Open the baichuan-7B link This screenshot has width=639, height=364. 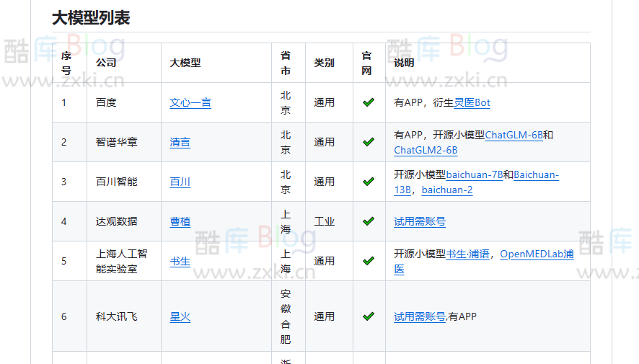tap(475, 174)
